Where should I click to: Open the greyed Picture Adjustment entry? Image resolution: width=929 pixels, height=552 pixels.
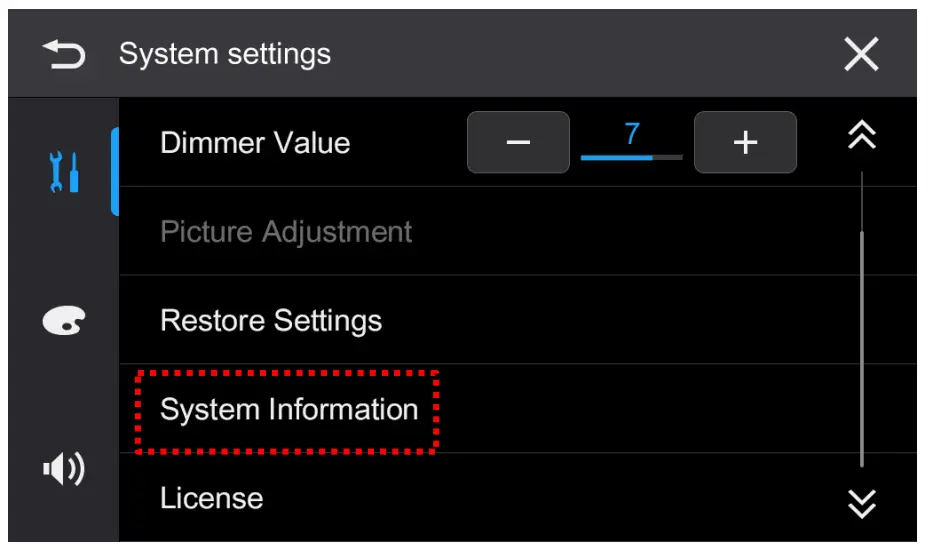[286, 232]
